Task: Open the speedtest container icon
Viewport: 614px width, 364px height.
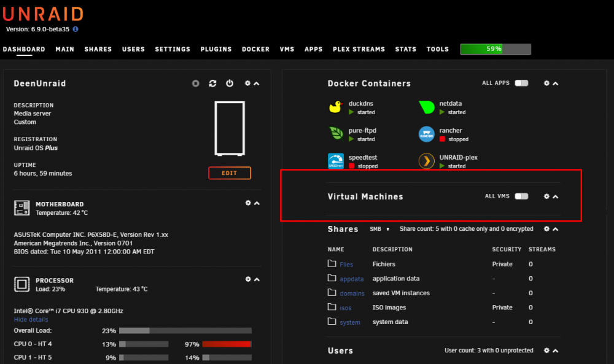Action: pyautogui.click(x=336, y=161)
